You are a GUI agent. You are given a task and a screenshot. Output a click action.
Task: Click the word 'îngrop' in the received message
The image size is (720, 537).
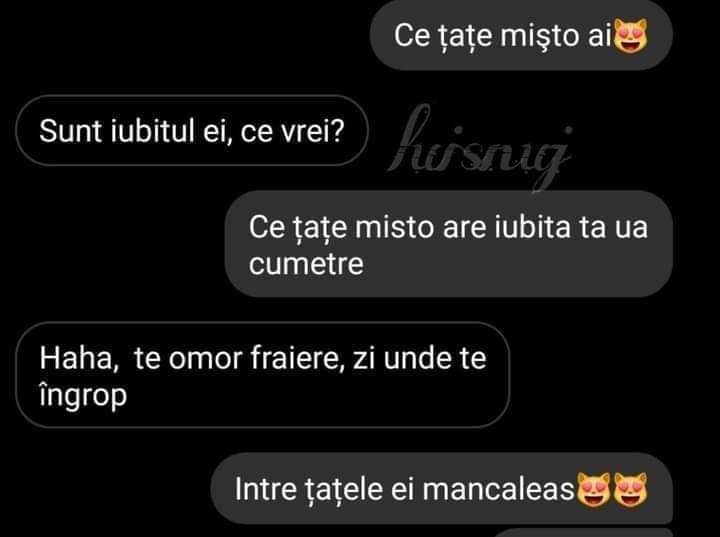(83, 396)
